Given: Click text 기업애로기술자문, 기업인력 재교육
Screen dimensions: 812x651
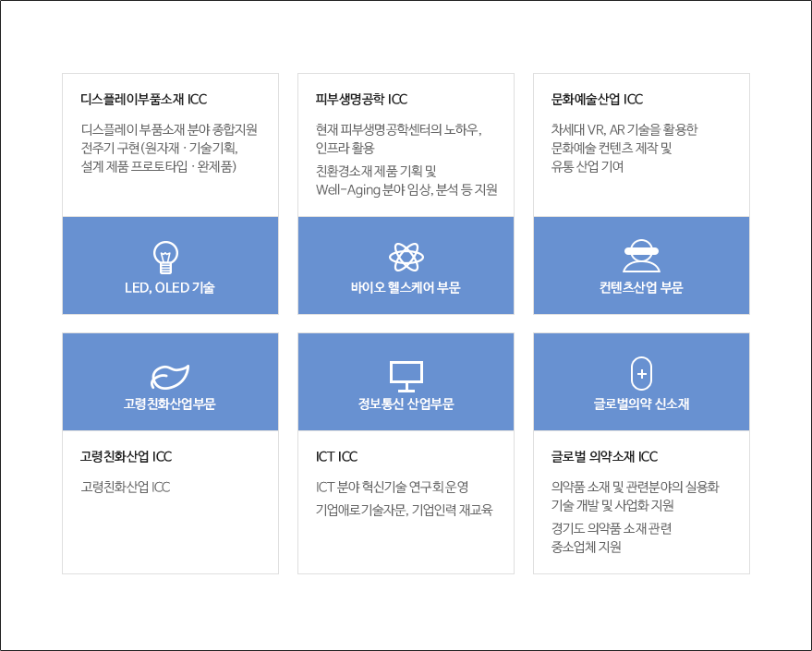Looking at the screenshot, I should 404,511.
